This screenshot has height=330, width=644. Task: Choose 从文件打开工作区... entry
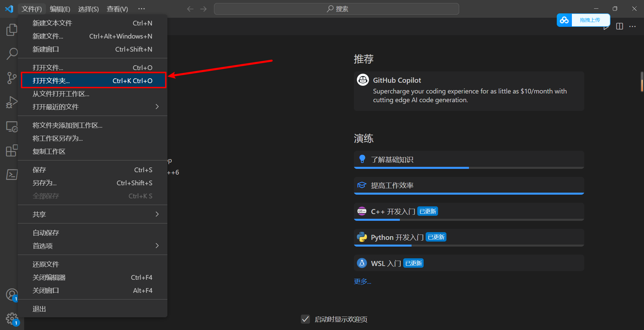93,94
